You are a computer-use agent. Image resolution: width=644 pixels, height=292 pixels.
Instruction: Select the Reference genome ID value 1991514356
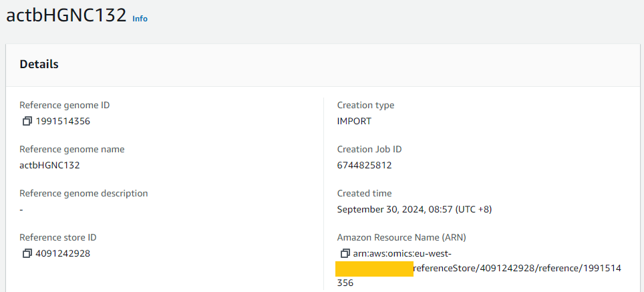pos(63,121)
